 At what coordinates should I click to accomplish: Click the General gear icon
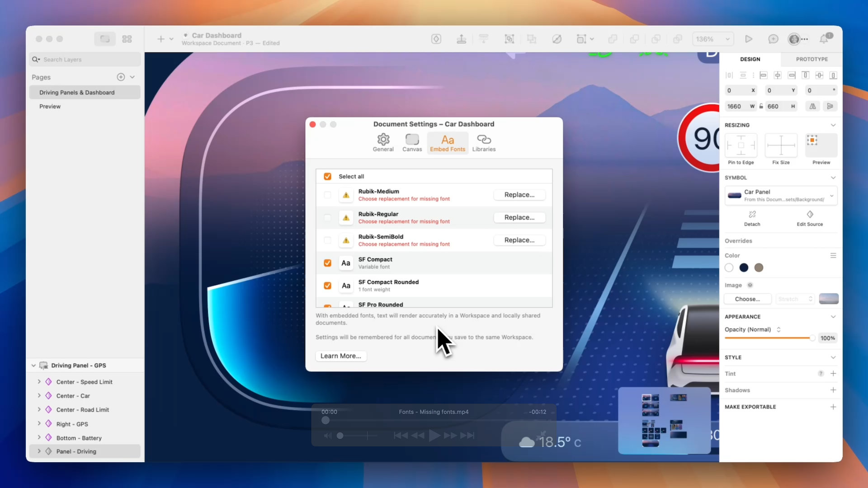(383, 139)
